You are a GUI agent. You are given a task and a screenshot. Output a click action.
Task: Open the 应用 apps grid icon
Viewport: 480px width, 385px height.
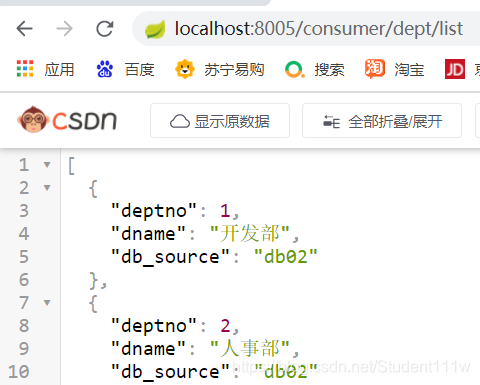[x=25, y=69]
